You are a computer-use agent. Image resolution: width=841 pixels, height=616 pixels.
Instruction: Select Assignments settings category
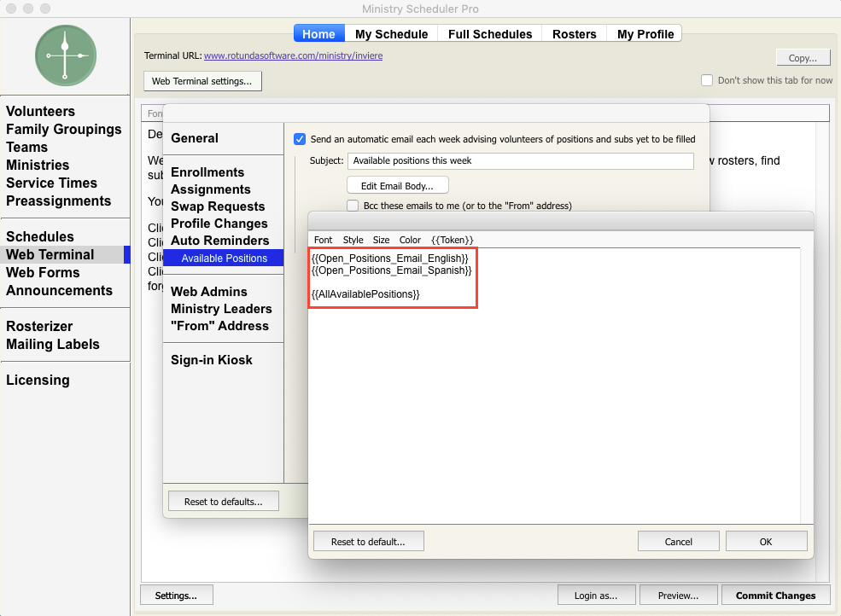click(211, 189)
